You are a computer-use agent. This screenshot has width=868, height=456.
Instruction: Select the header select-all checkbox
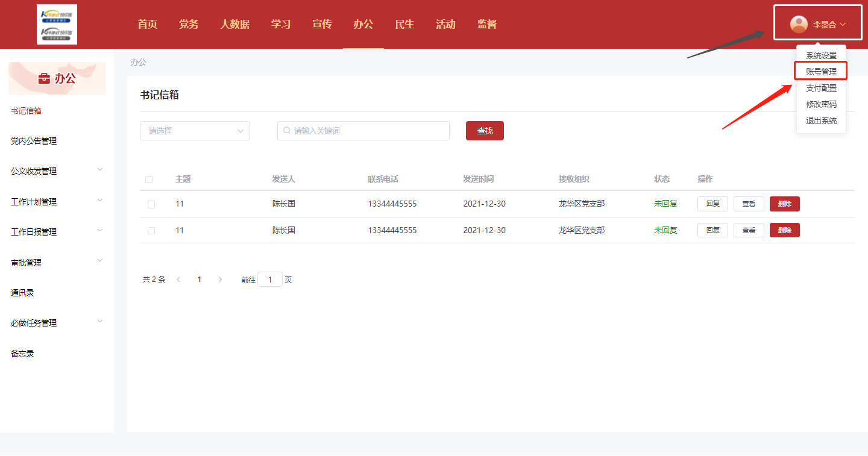pyautogui.click(x=149, y=180)
